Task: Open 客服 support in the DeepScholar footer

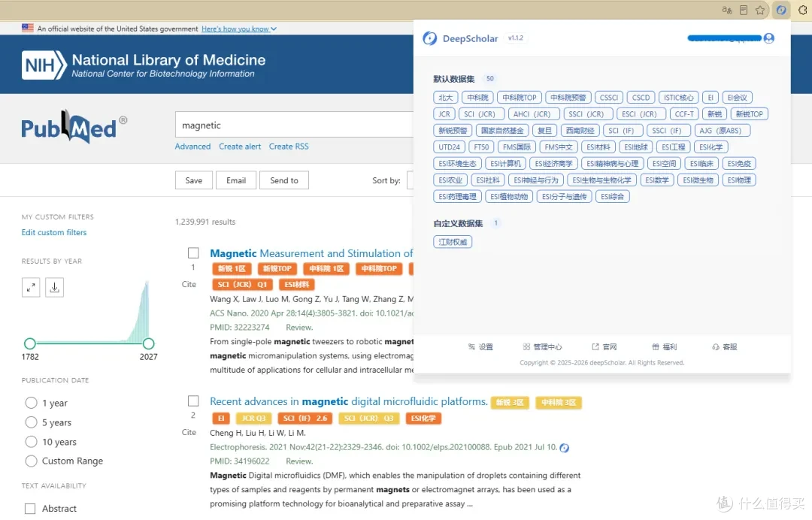Action: (x=725, y=346)
